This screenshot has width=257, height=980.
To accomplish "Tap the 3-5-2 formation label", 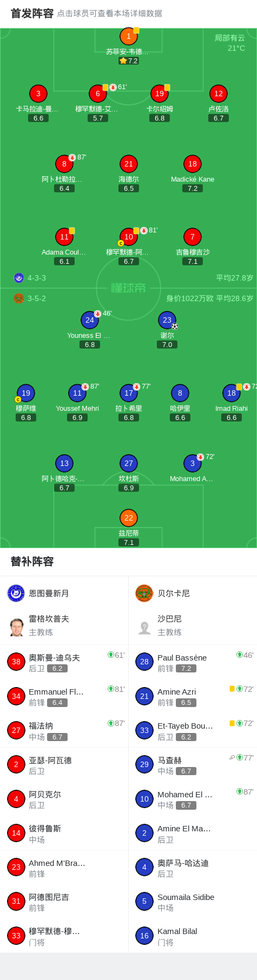I will coord(37,298).
